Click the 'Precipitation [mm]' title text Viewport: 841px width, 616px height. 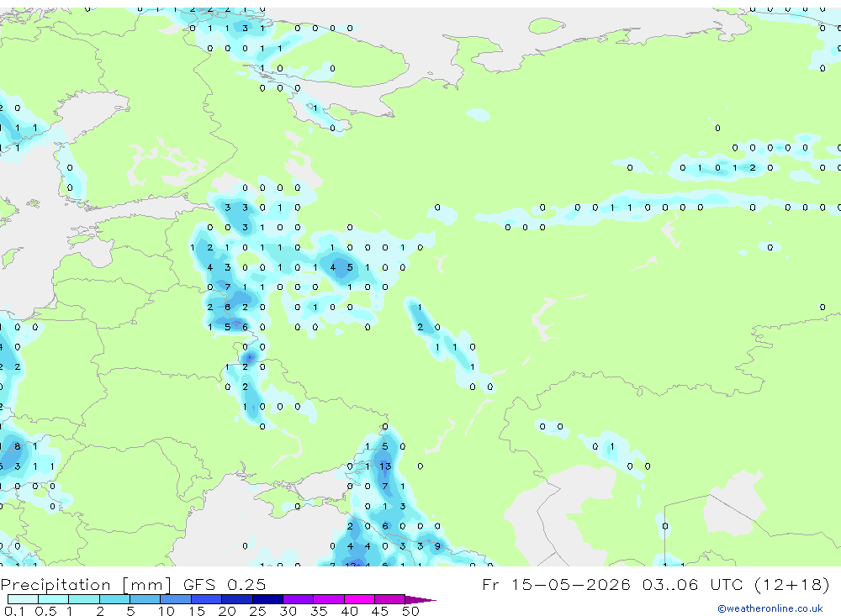point(86,585)
